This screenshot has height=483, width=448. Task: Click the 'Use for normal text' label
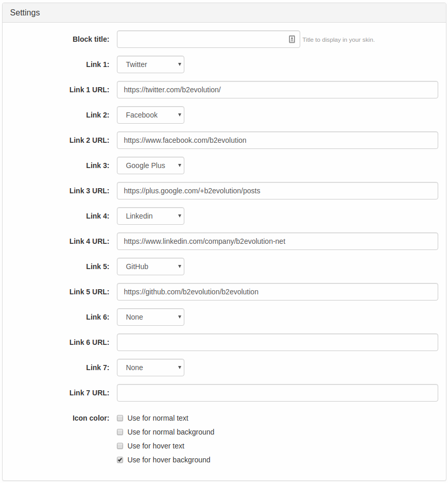pyautogui.click(x=158, y=418)
